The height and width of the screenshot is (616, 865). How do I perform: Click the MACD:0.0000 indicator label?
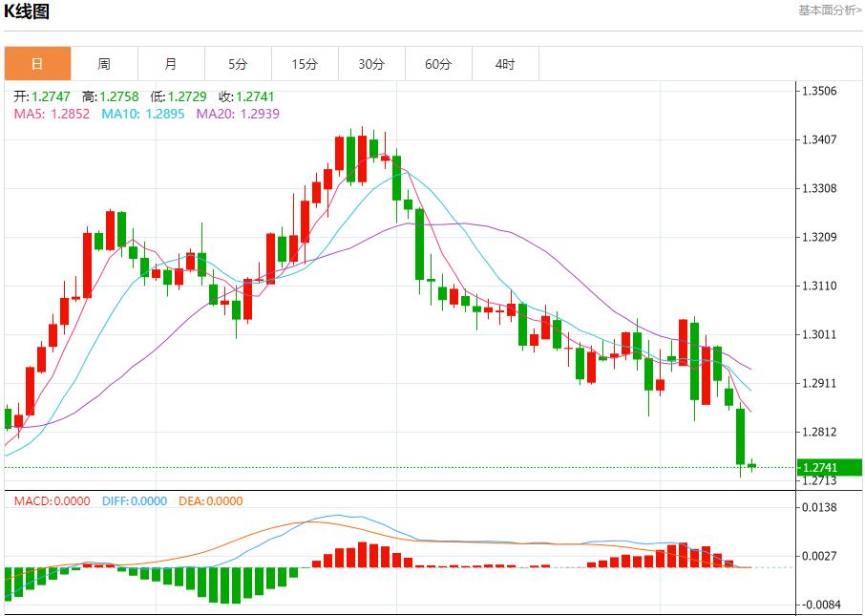click(52, 501)
